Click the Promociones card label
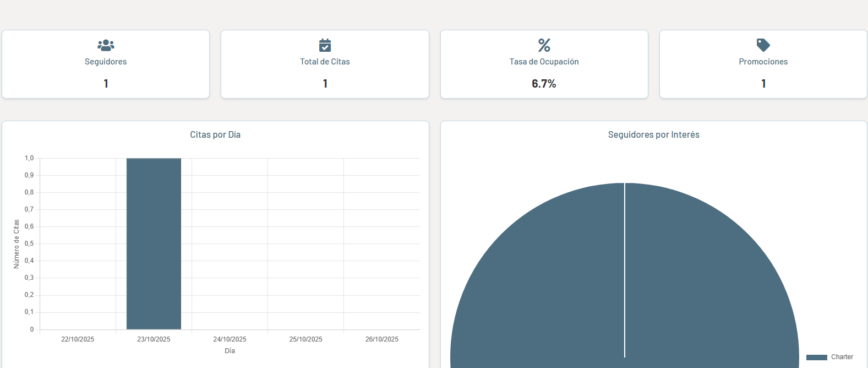Image resolution: width=868 pixels, height=368 pixels. pyautogui.click(x=763, y=62)
